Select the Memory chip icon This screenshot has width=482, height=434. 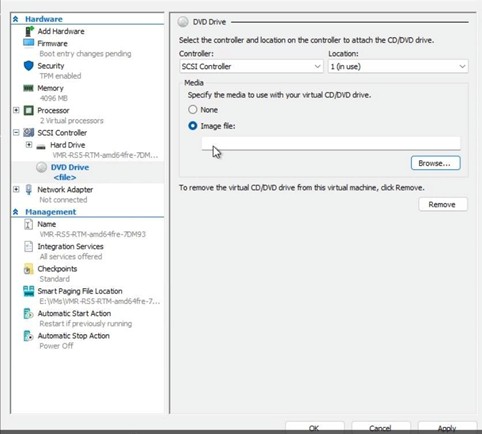pos(29,88)
